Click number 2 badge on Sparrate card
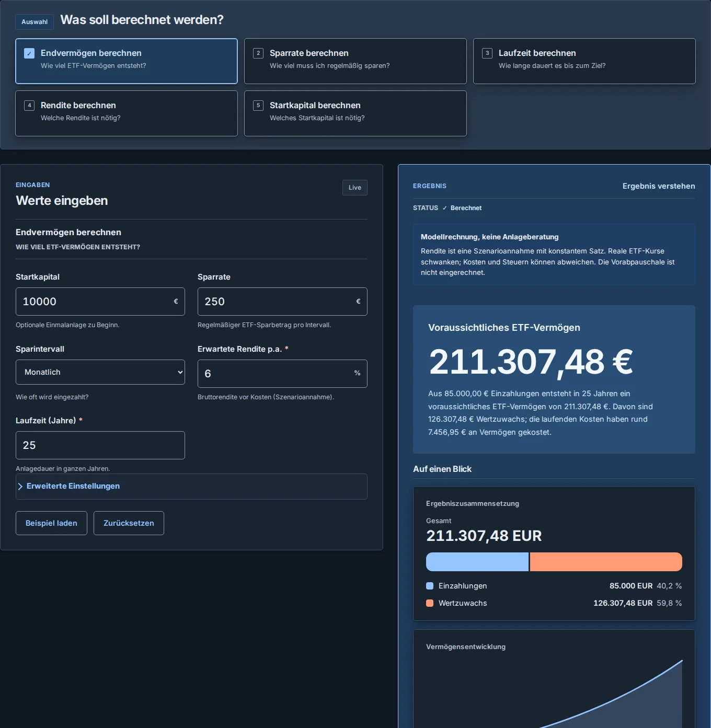711x728 pixels. pyautogui.click(x=258, y=53)
